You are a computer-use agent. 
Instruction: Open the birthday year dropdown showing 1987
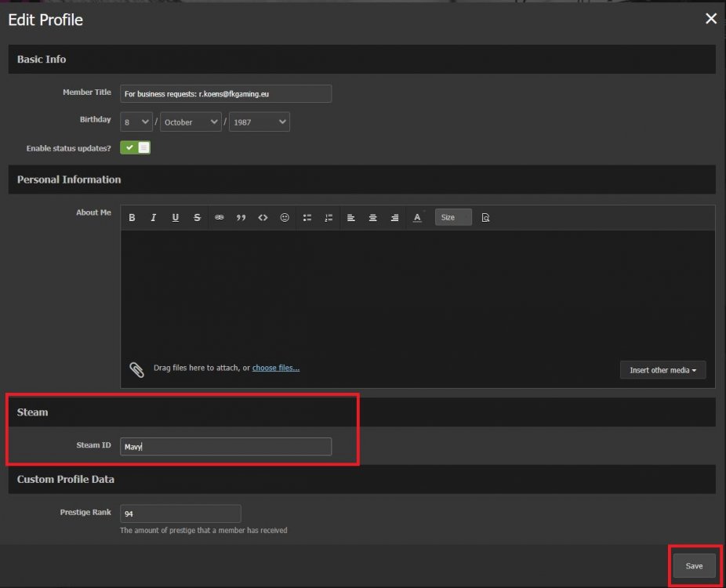[260, 122]
